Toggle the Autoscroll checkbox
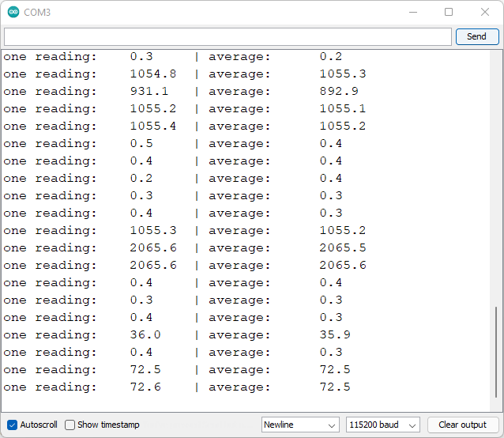 tap(12, 425)
